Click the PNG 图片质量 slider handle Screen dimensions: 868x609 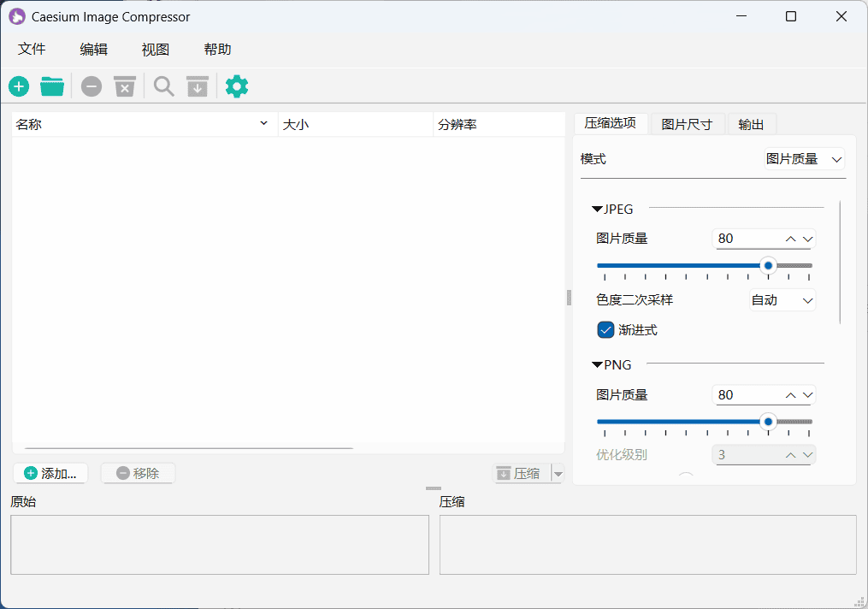[768, 422]
